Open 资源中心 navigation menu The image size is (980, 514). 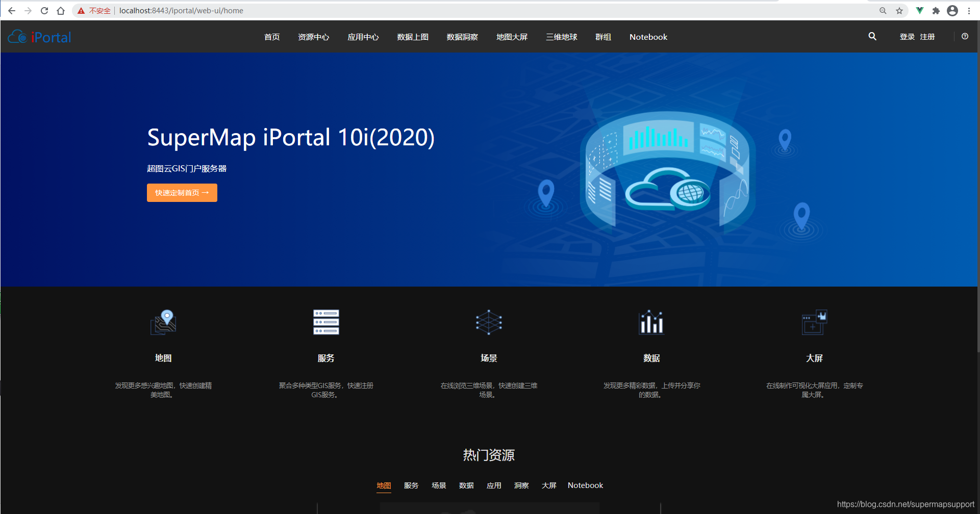pos(313,37)
